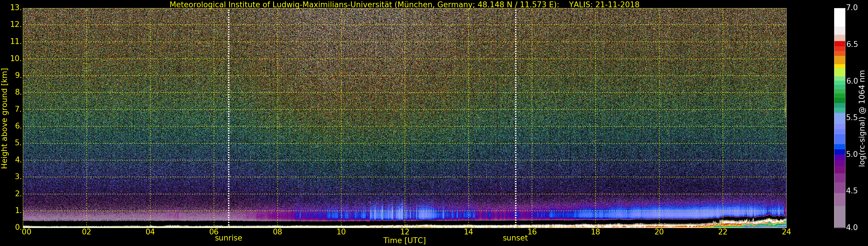Click the 'sunrise' label below the time axis
868x246 pixels.
click(229, 238)
